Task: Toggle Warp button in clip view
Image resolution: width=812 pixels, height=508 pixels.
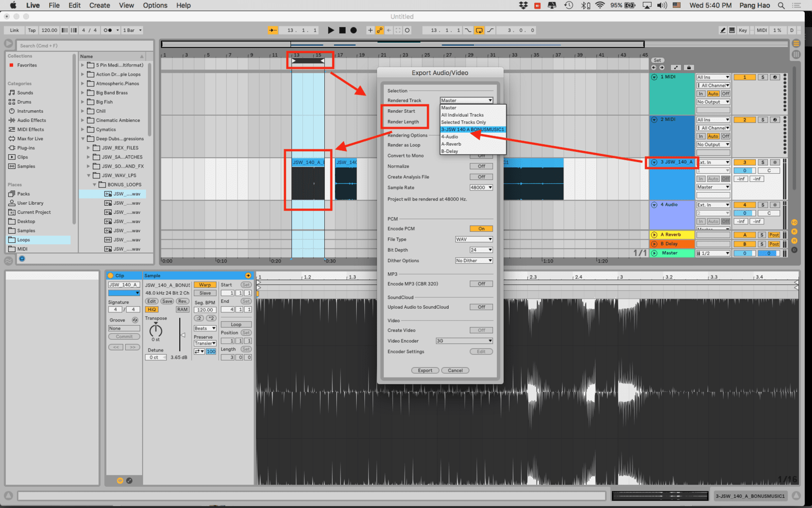Action: tap(205, 285)
